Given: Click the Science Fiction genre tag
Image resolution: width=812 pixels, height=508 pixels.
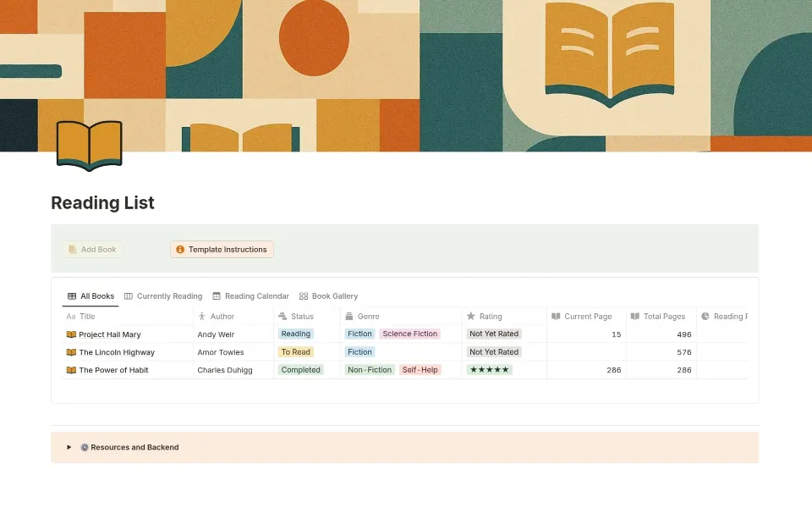Looking at the screenshot, I should coord(409,334).
